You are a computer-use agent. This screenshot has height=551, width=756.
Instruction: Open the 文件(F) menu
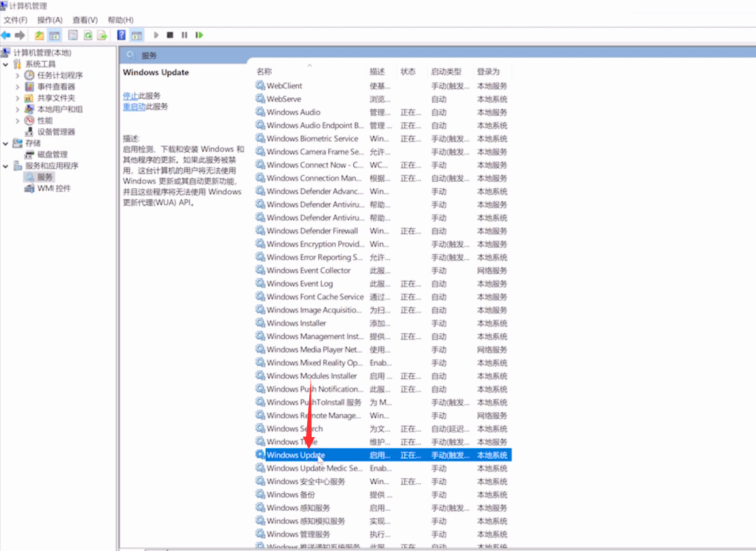[x=16, y=20]
